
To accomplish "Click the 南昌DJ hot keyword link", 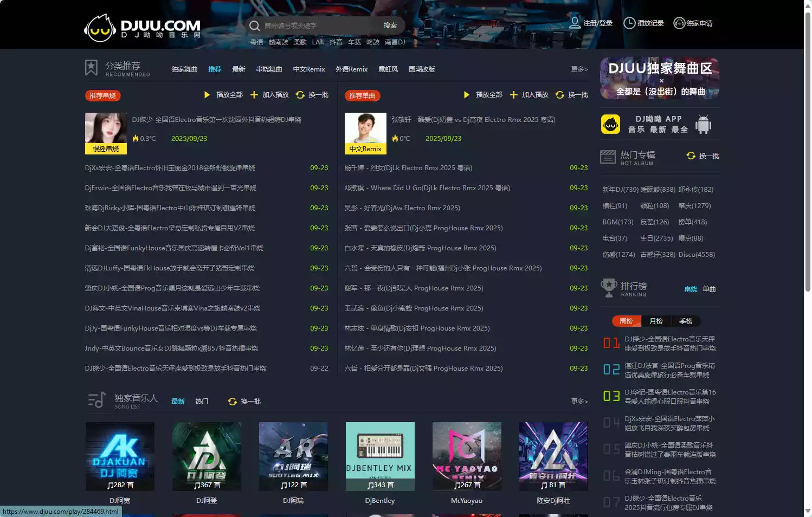I will point(395,42).
